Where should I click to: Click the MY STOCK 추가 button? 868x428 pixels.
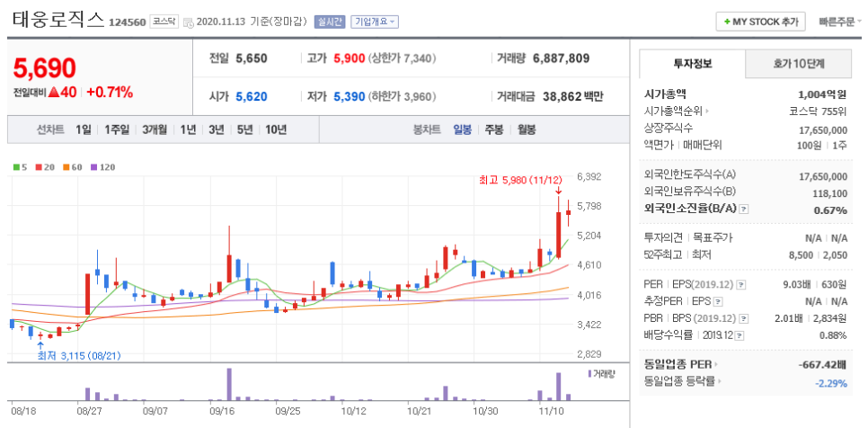760,22
